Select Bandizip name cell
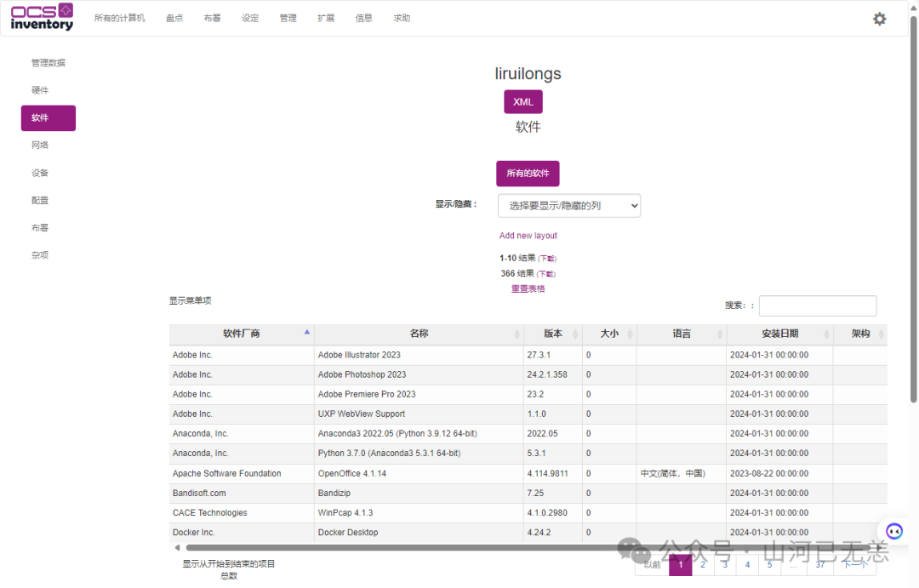This screenshot has width=919, height=588. (419, 494)
